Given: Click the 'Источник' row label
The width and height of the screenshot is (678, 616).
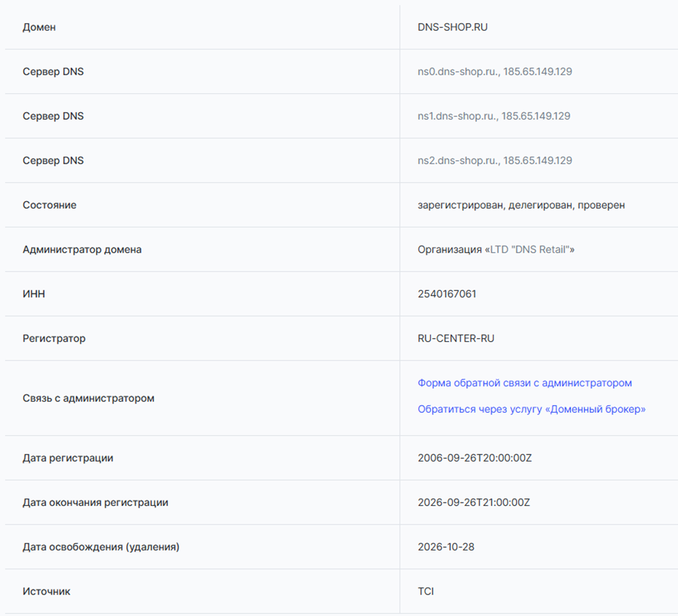Looking at the screenshot, I should pos(46,592).
